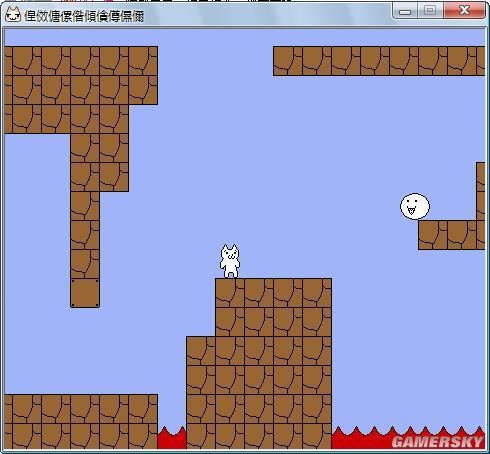This screenshot has height=454, width=490.
Task: Click the hanging brick pillar's narrow section
Action: (x=85, y=235)
